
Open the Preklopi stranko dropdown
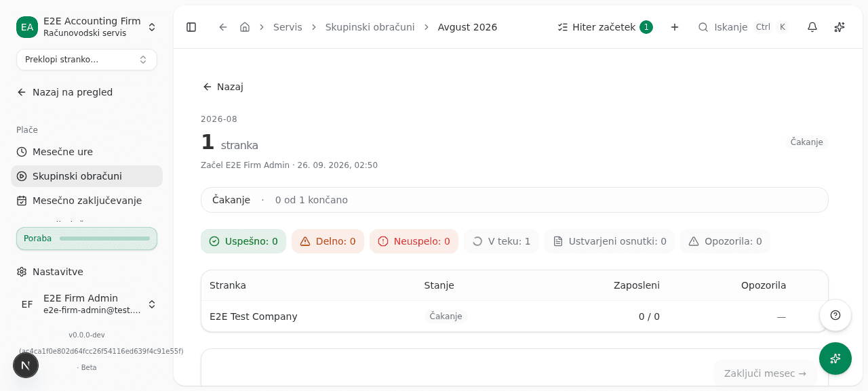[87, 60]
